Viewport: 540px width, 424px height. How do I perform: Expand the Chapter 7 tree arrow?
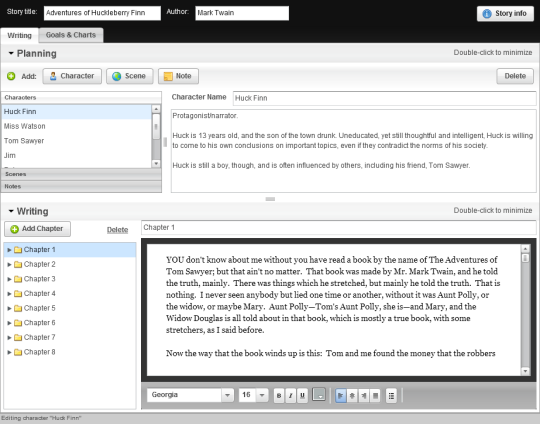coord(9,338)
